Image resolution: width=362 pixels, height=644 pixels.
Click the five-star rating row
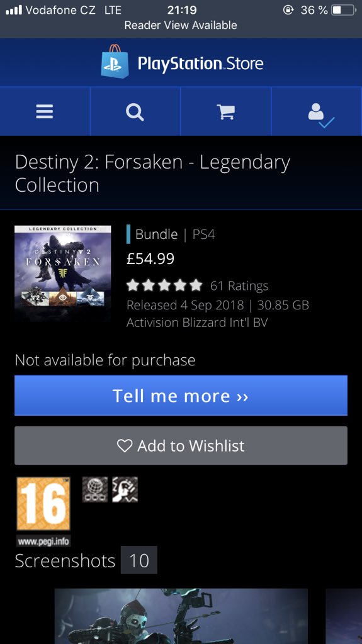pos(164,285)
